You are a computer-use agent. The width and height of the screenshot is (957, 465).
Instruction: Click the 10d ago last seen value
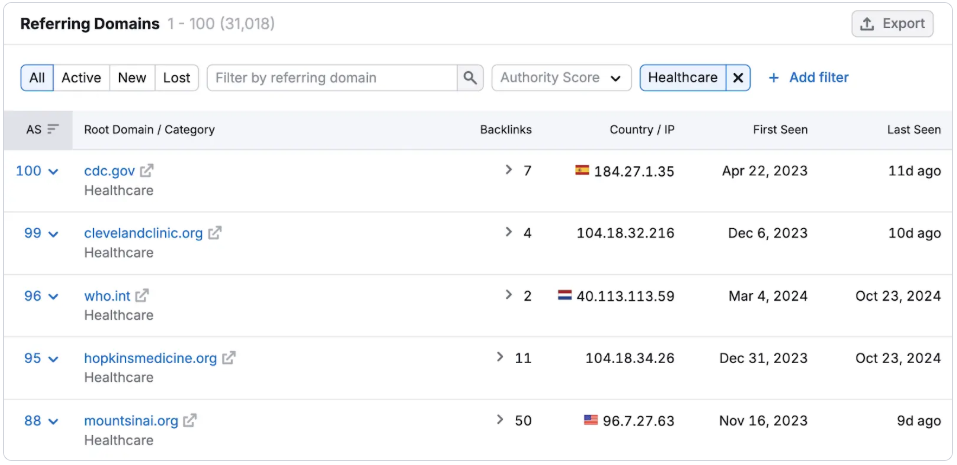pos(915,233)
